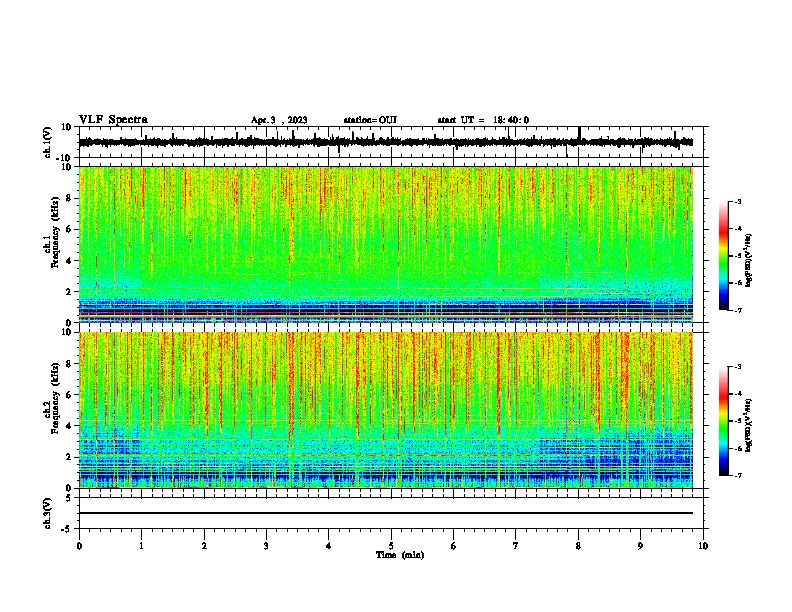Click the 'start UT = 18:40: 0' label
The width and height of the screenshot is (792, 612).
click(x=483, y=120)
